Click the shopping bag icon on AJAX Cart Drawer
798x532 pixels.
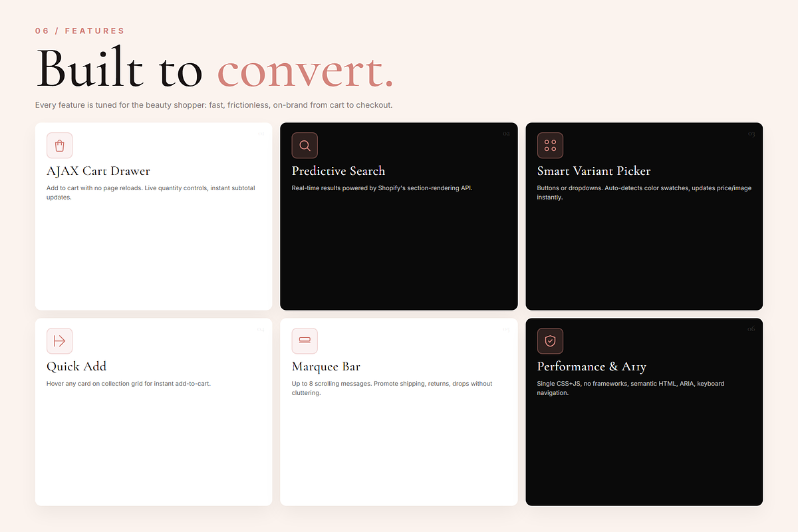click(x=59, y=146)
